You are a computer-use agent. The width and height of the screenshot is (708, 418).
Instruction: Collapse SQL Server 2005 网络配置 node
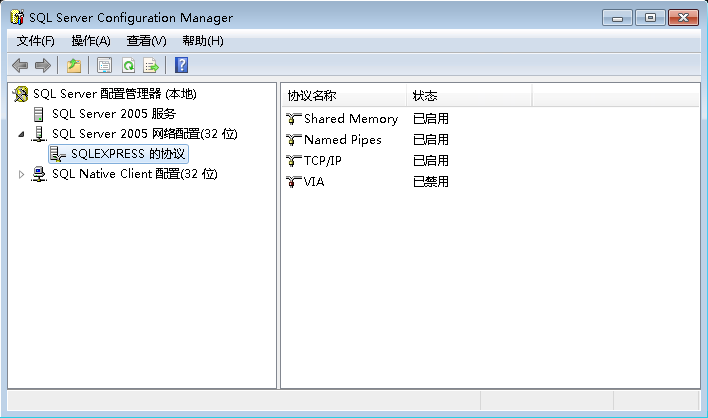[x=21, y=134]
